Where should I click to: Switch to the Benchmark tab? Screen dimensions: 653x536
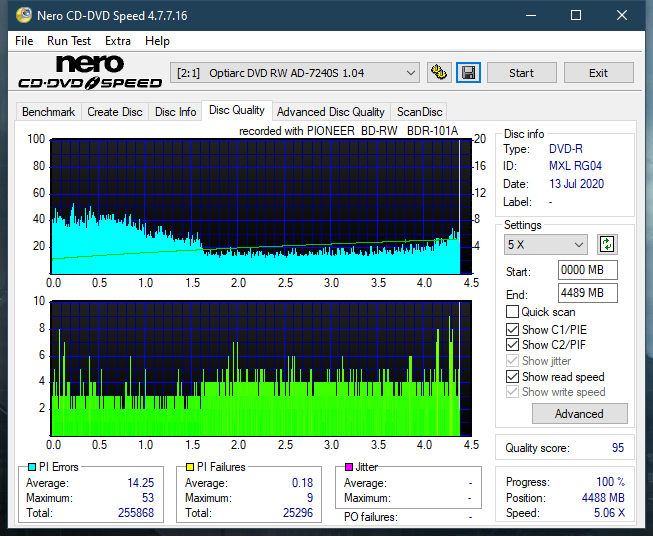coord(49,112)
